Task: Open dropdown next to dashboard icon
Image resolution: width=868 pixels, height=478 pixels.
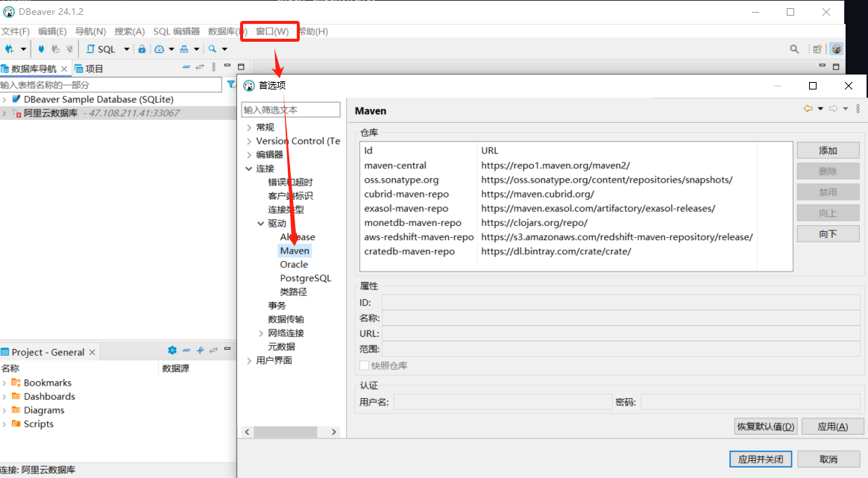Action: [x=171, y=49]
